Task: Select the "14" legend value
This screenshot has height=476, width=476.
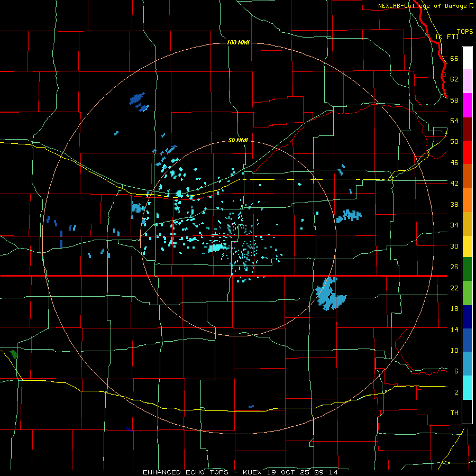Action: tap(454, 329)
